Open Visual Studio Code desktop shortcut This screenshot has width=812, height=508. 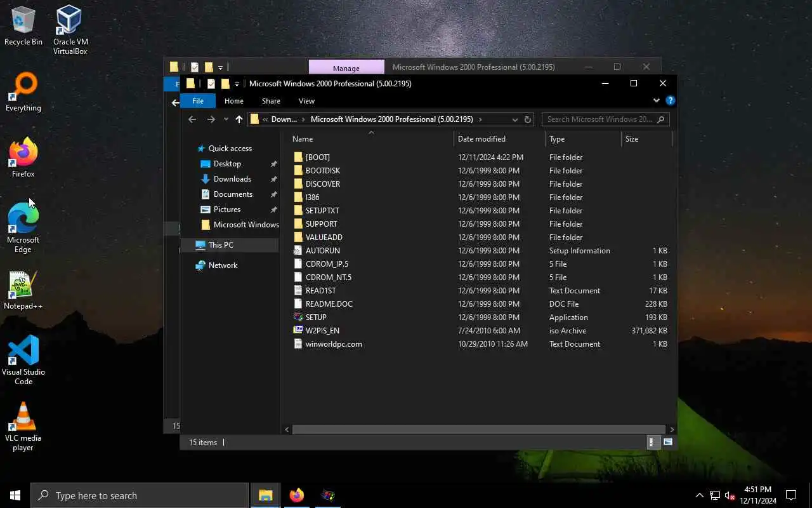point(23,360)
